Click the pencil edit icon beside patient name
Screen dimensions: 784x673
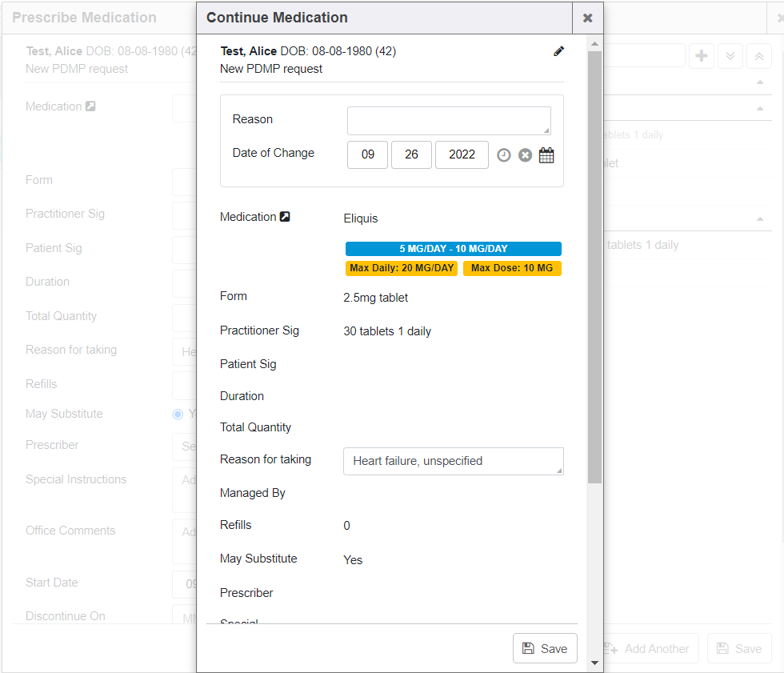click(558, 51)
